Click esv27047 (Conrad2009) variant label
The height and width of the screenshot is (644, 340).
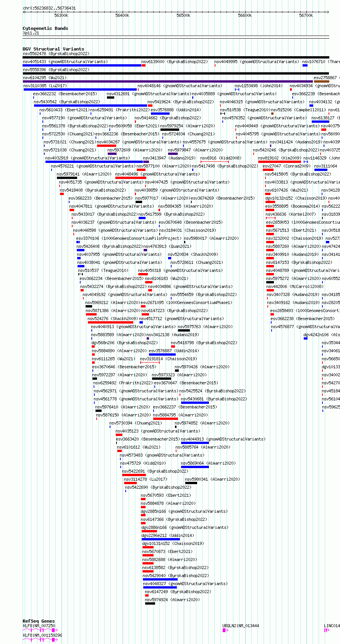pyautogui.click(x=287, y=166)
